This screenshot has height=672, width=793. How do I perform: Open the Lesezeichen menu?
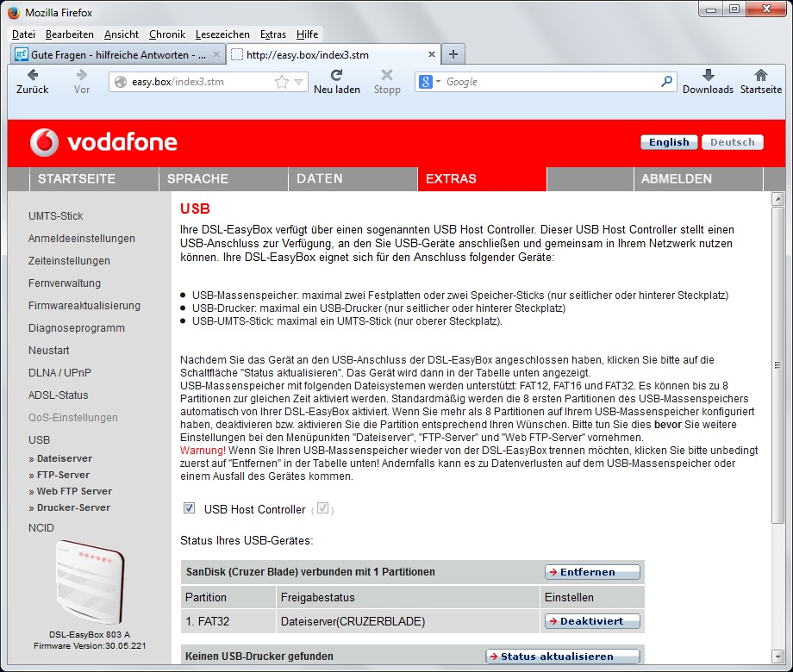coord(222,34)
